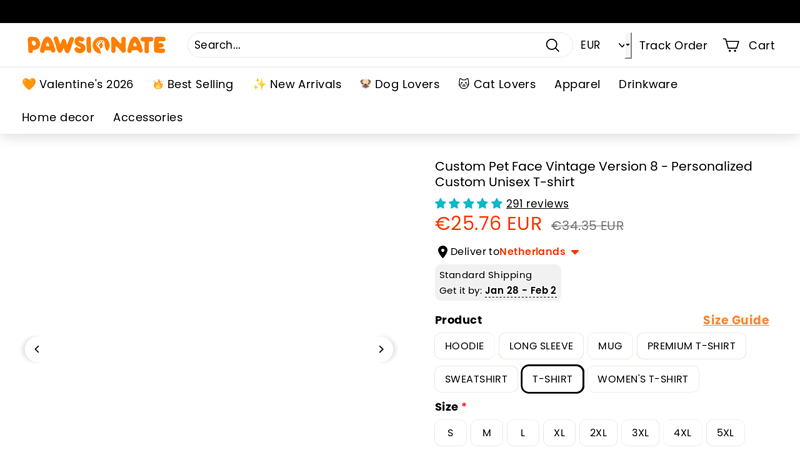Open the EUR currency dropdown
Image resolution: width=800 pixels, height=450 pixels.
(603, 45)
